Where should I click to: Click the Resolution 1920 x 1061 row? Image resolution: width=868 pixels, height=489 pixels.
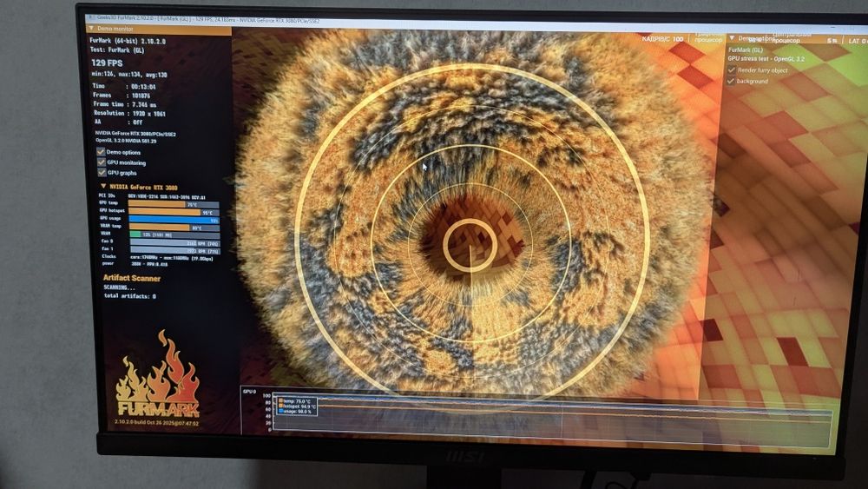[129, 113]
